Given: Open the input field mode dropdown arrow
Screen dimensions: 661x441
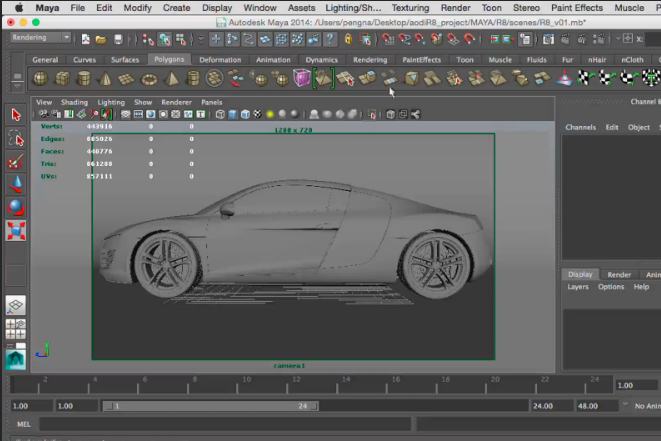Looking at the screenshot, I should 618,39.
